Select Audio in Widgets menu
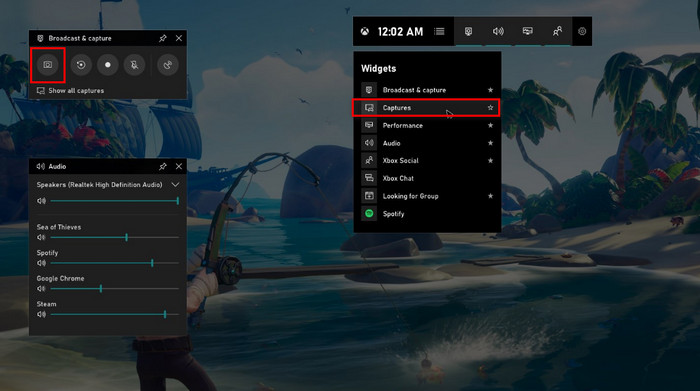 click(427, 143)
